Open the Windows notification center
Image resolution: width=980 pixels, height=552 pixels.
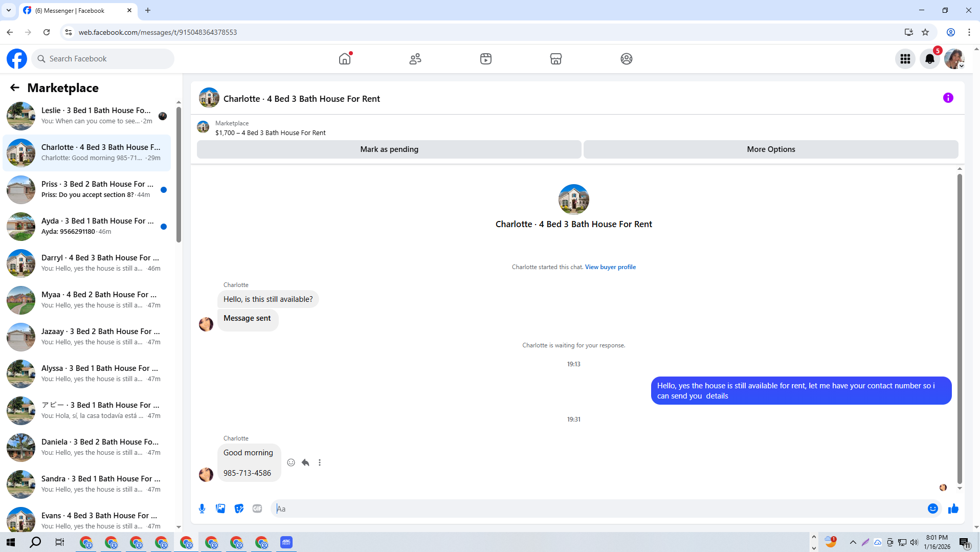(965, 543)
